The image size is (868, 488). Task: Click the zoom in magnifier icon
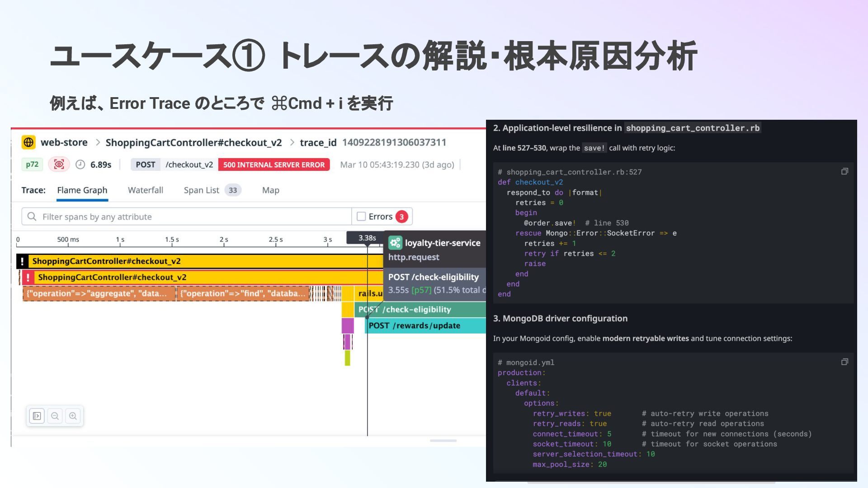point(73,416)
